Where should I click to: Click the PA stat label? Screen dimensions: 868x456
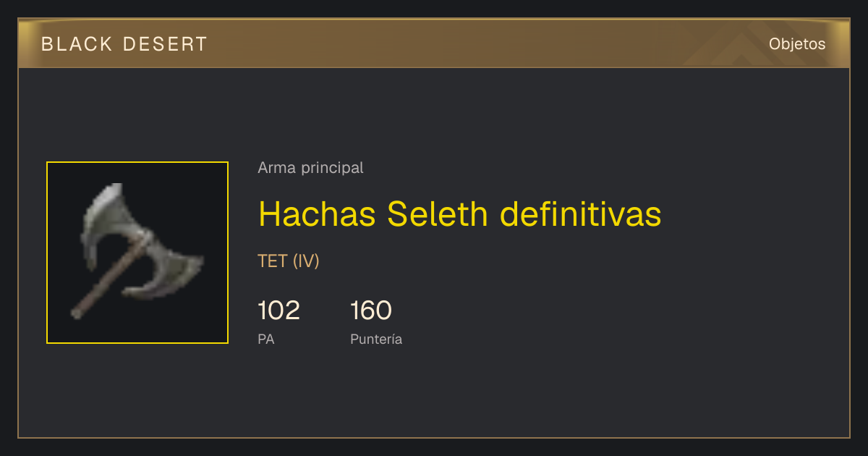(266, 339)
